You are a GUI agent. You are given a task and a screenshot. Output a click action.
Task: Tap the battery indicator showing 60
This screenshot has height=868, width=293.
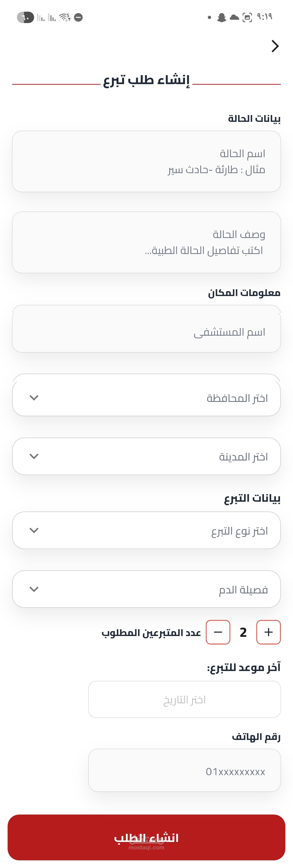pos(25,17)
